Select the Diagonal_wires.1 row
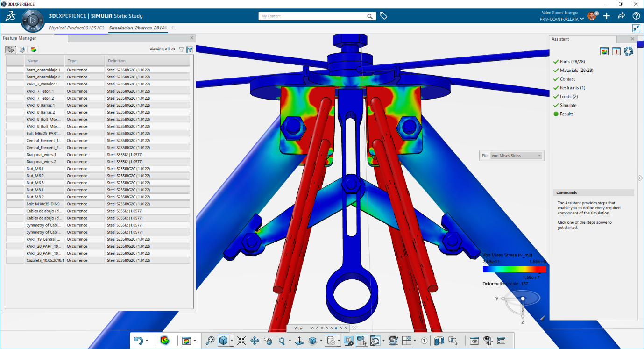 (98, 154)
